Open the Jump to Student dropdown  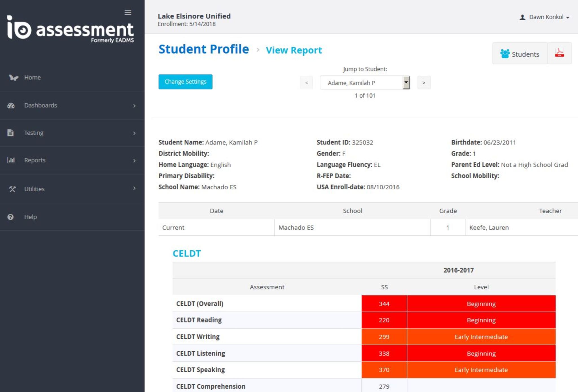364,83
